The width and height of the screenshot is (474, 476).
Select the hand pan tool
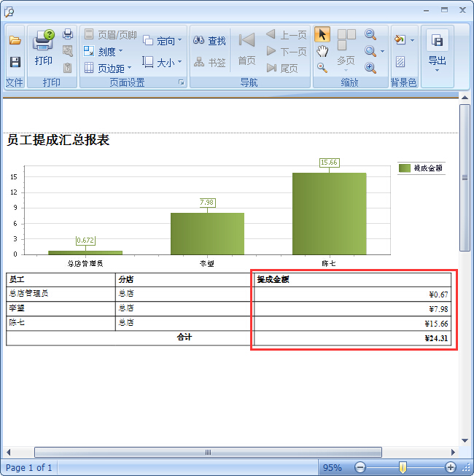pos(322,51)
